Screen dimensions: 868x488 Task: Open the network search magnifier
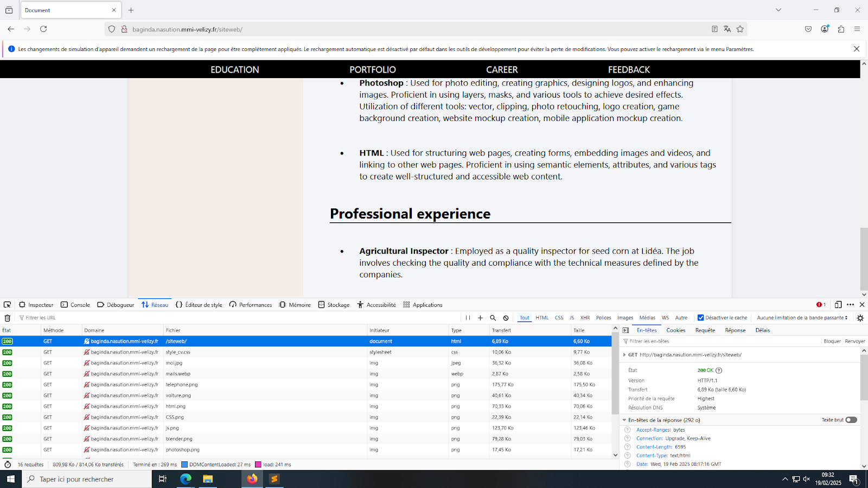493,318
